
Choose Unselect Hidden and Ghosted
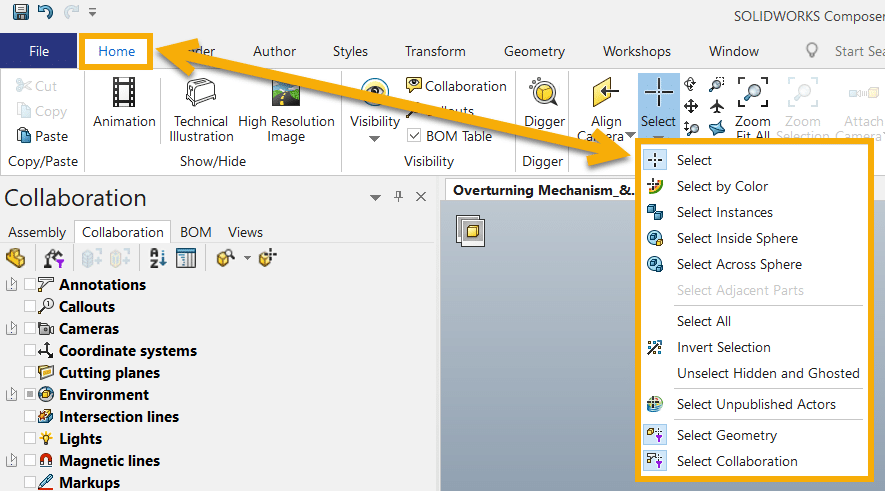(x=754, y=373)
